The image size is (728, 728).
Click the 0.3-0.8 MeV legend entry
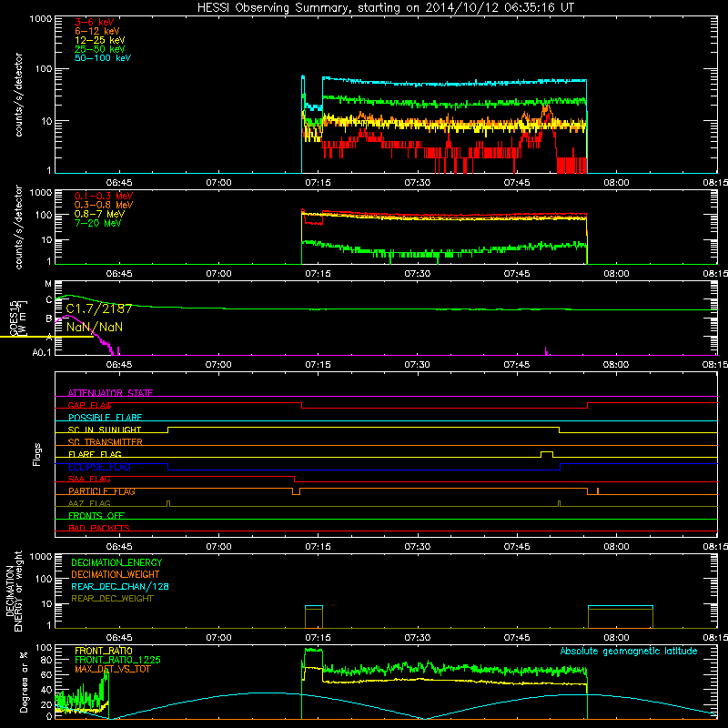click(104, 206)
